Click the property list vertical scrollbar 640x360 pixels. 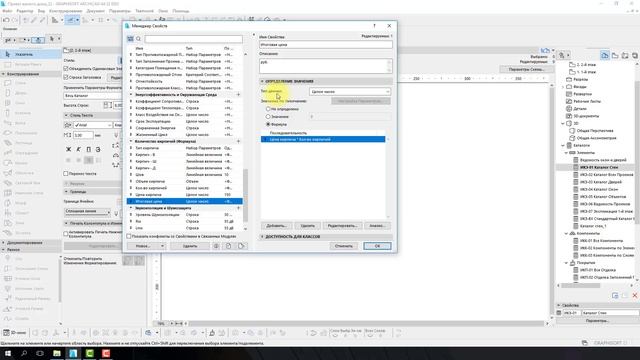point(245,195)
